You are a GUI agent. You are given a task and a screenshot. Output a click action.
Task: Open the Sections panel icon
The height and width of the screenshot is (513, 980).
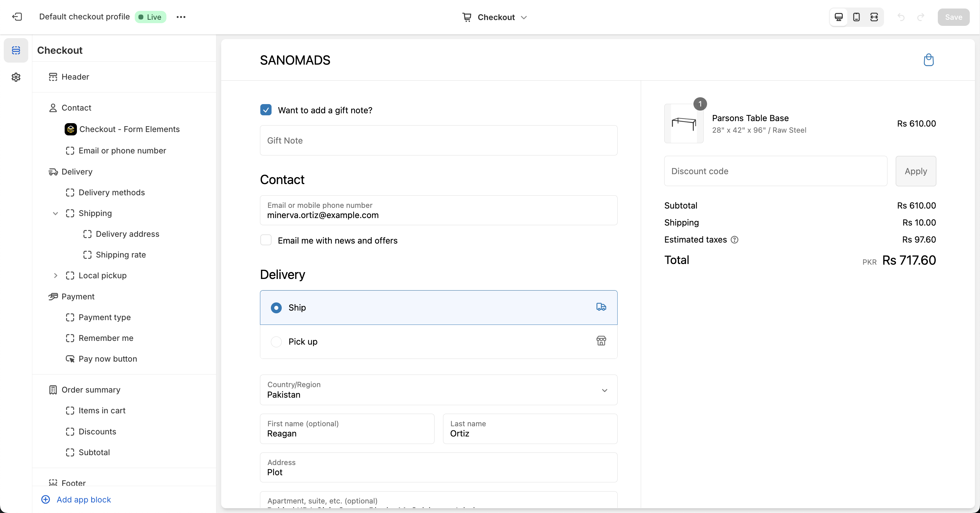point(16,50)
